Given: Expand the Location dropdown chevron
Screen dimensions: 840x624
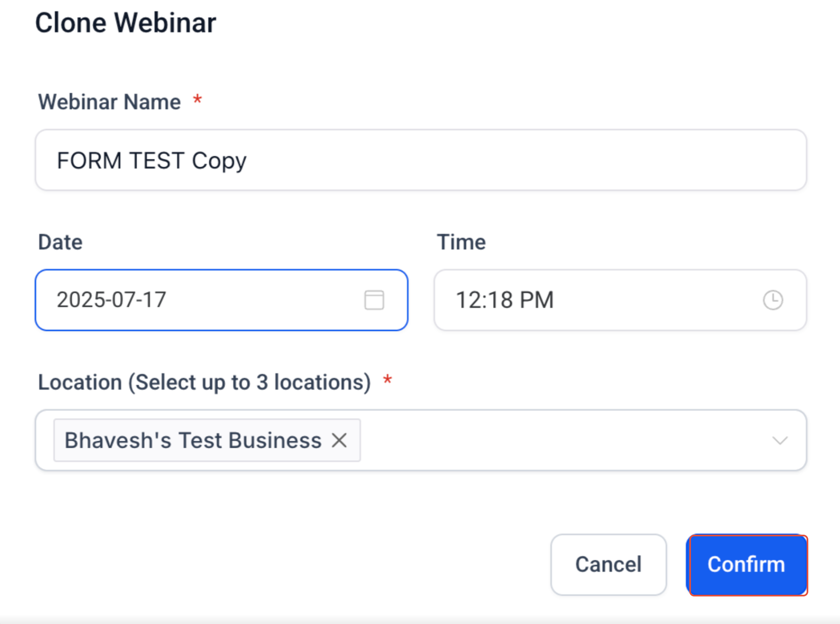Looking at the screenshot, I should pos(780,440).
